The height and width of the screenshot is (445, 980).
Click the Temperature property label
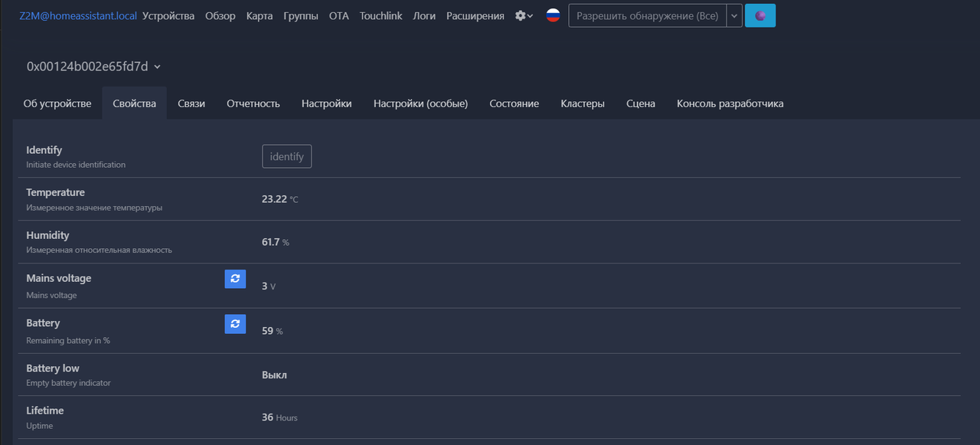pyautogui.click(x=56, y=192)
